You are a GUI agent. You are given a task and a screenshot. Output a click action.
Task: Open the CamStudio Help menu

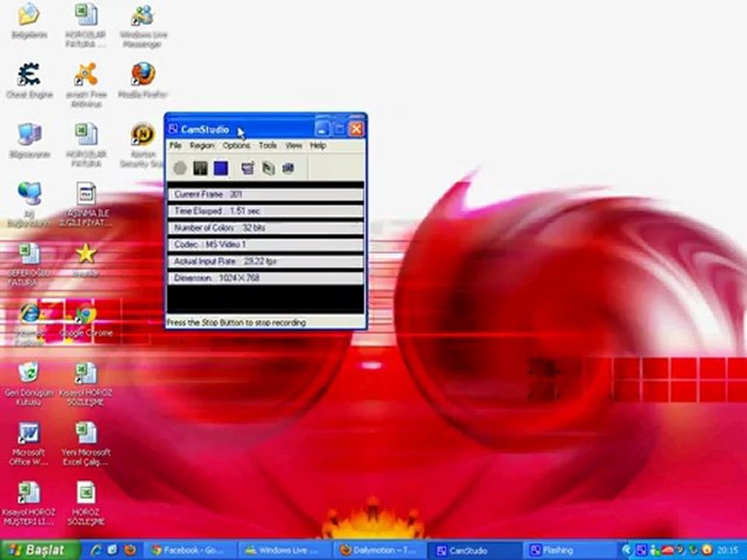tap(317, 145)
